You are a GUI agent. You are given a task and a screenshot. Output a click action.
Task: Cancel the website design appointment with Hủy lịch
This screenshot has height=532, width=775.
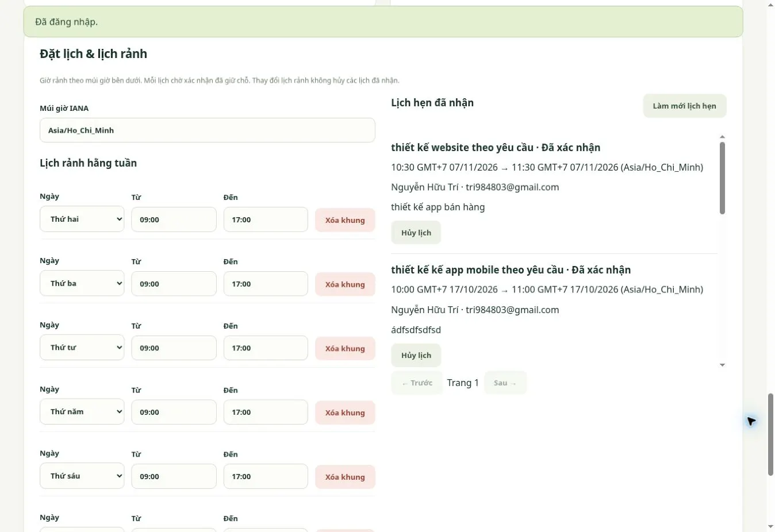point(416,233)
